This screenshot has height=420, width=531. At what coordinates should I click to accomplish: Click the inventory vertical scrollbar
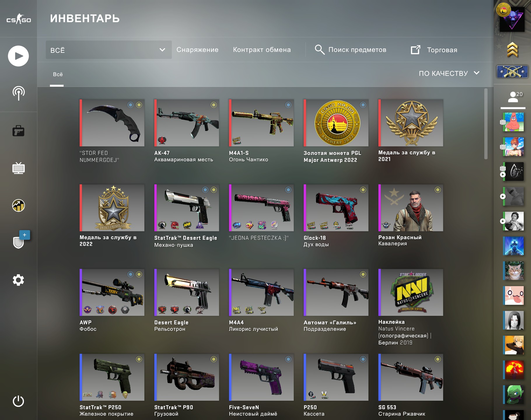(486, 124)
